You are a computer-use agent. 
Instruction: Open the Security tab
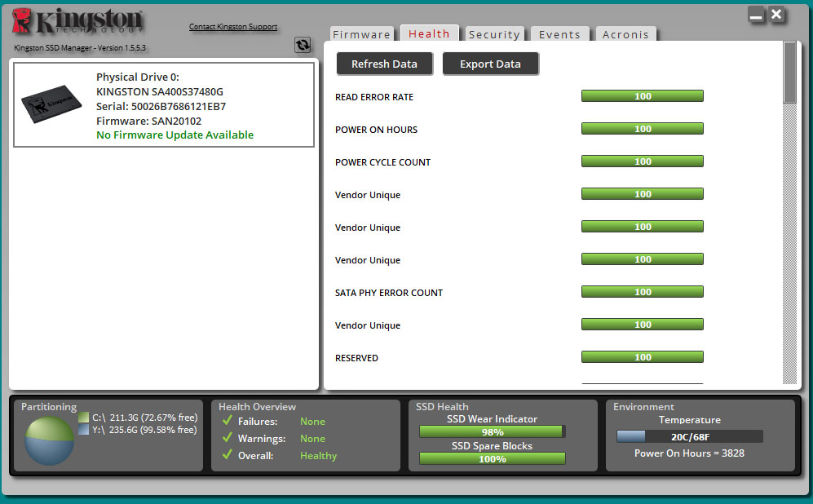click(x=494, y=34)
